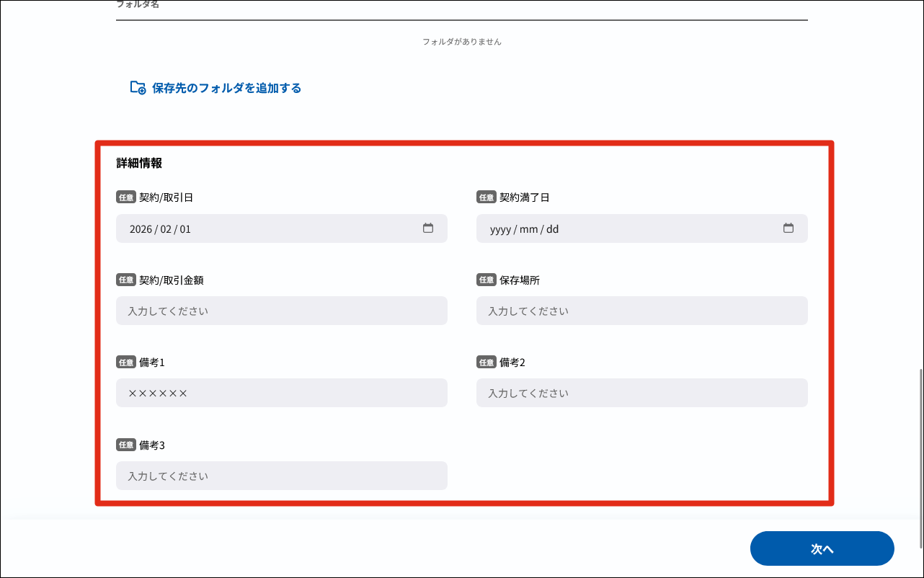Select the day 01 in 契約/取引日
924x578 pixels.
(x=186, y=229)
